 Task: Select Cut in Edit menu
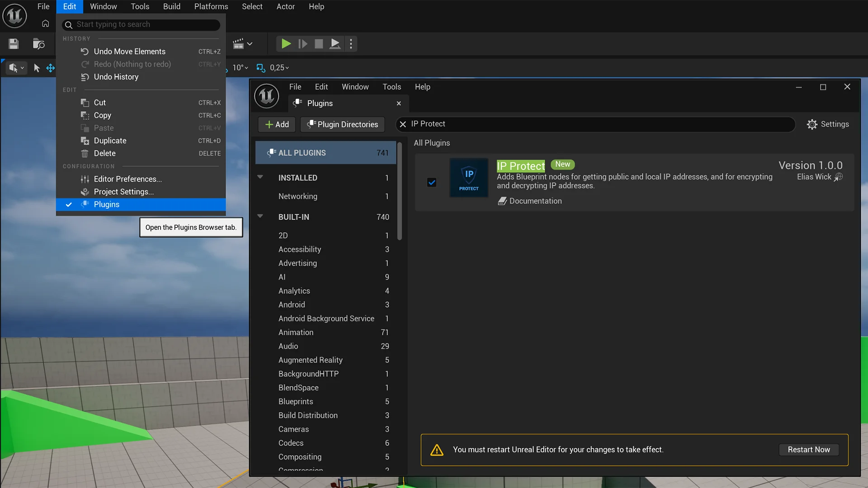[141, 103]
